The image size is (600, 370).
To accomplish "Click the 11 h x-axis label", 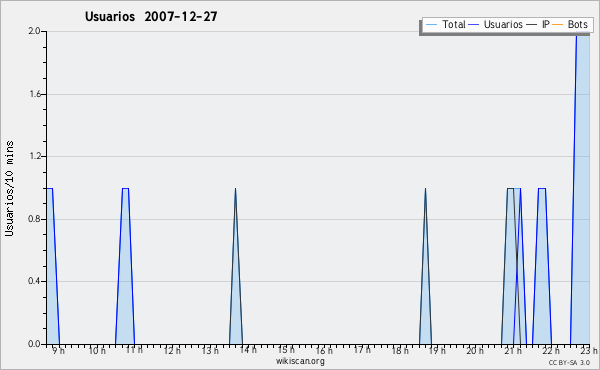I will point(134,350).
